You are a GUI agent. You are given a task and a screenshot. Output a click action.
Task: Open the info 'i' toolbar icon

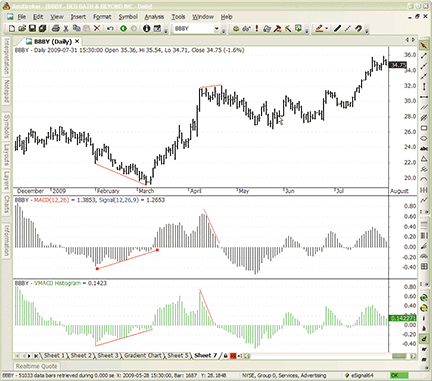[146, 29]
